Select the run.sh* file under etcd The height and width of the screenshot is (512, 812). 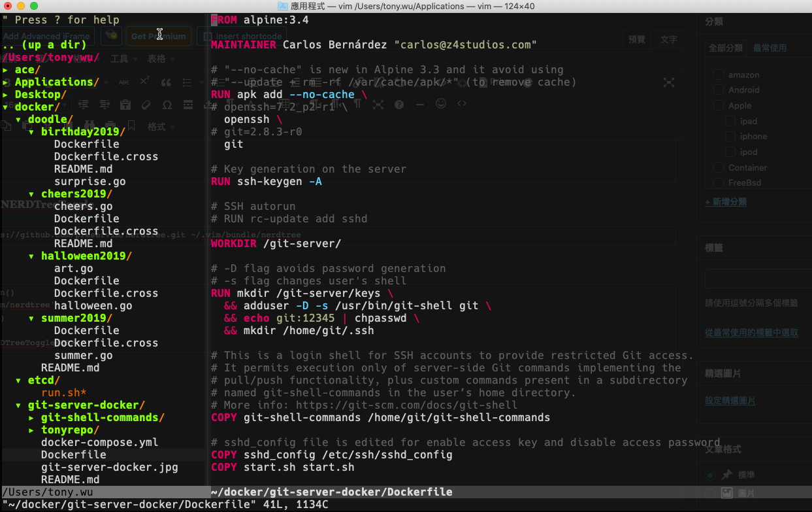(64, 392)
